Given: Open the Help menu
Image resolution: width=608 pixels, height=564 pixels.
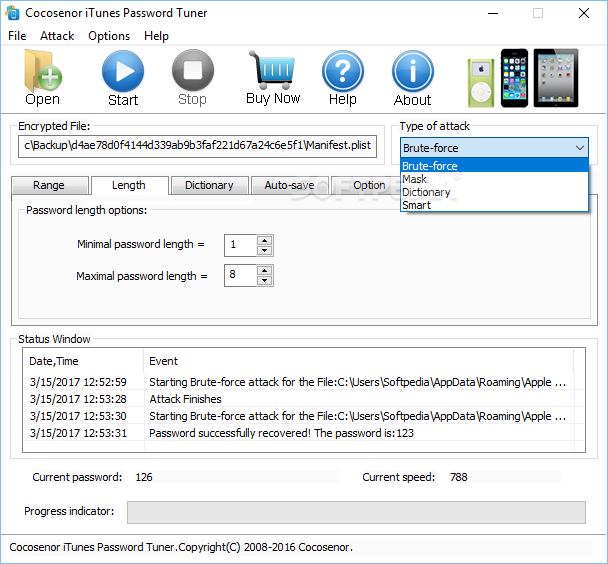Looking at the screenshot, I should (156, 36).
